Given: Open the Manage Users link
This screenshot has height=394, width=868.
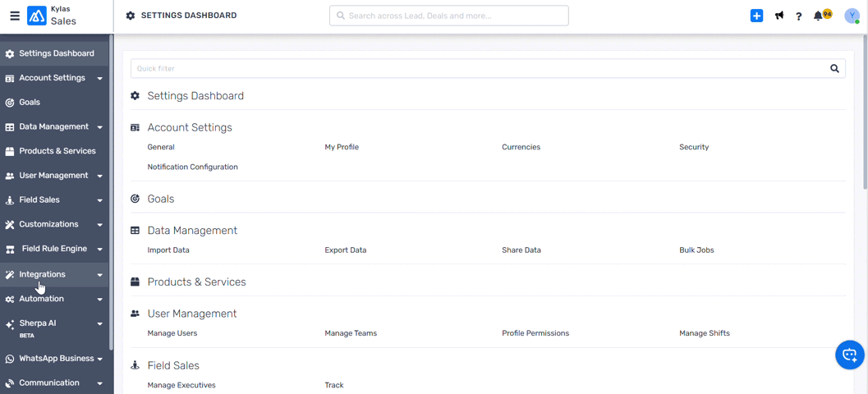Looking at the screenshot, I should tap(172, 333).
